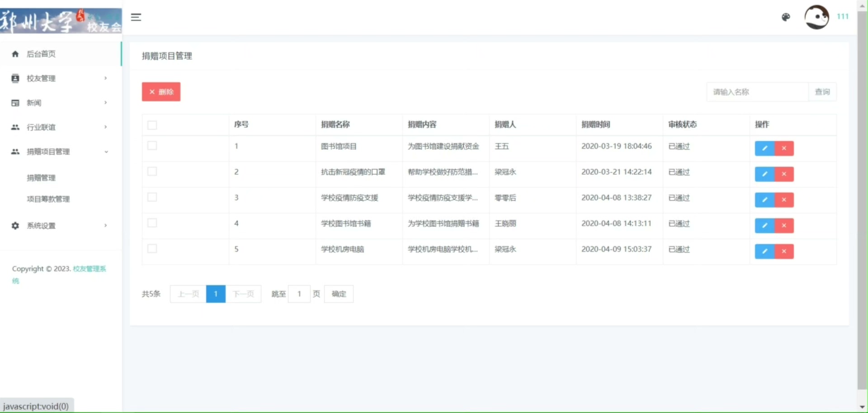Expand the 行业联谊 chevron
The image size is (868, 413).
click(106, 127)
